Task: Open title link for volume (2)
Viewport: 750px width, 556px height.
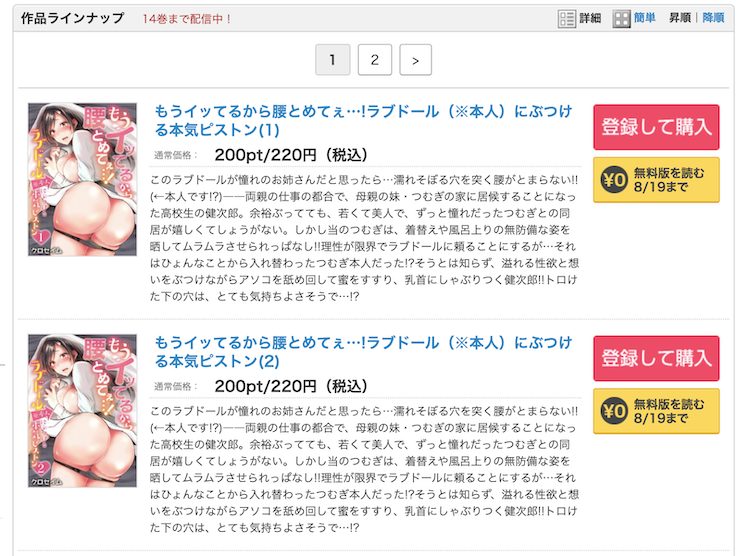Action: point(363,352)
